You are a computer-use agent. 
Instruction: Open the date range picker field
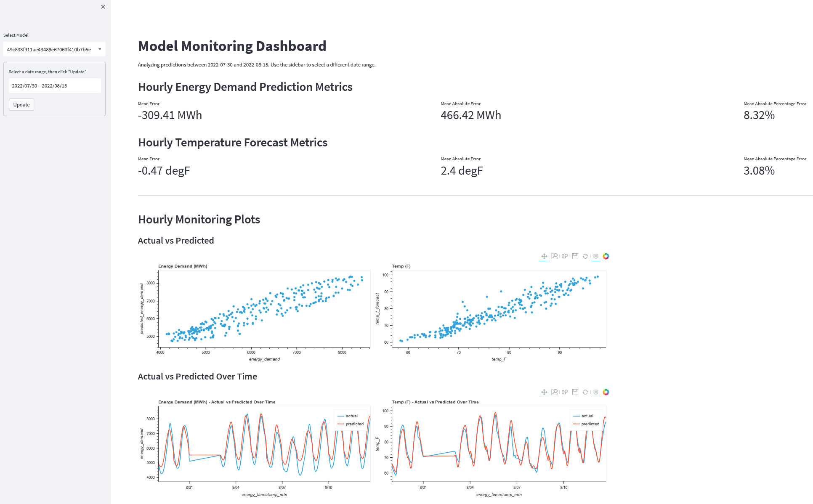pyautogui.click(x=54, y=85)
